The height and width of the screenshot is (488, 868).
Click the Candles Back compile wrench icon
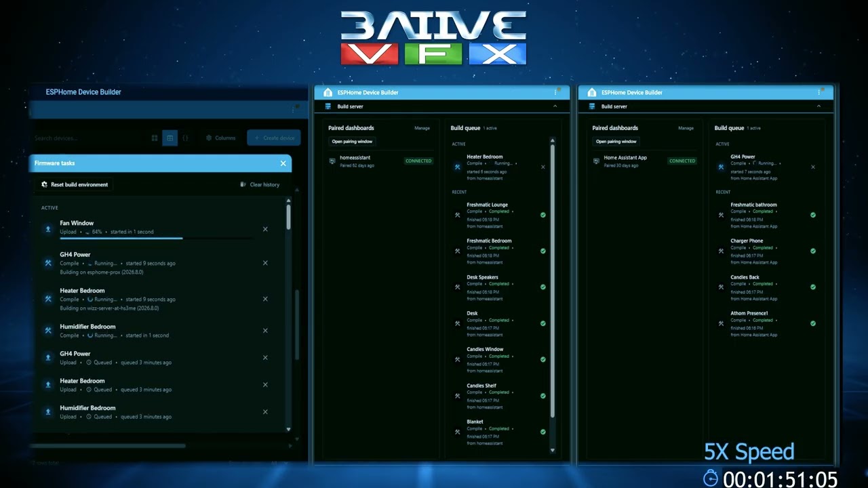pos(722,287)
